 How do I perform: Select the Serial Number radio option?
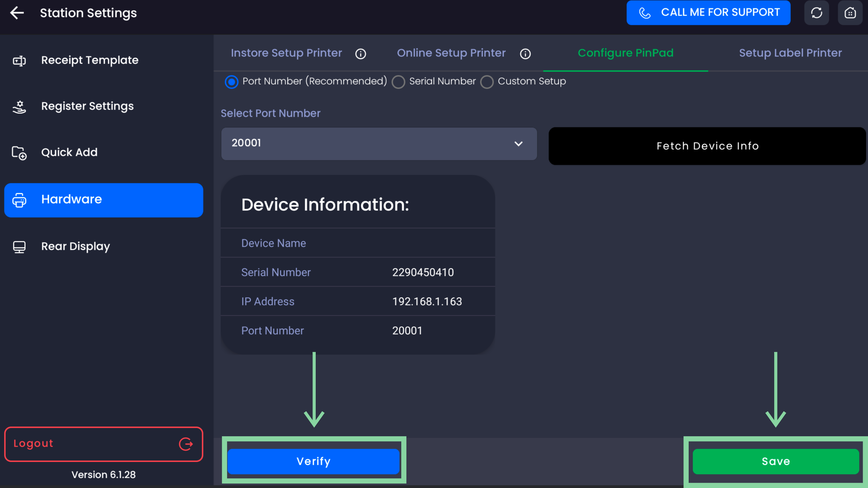pos(398,82)
